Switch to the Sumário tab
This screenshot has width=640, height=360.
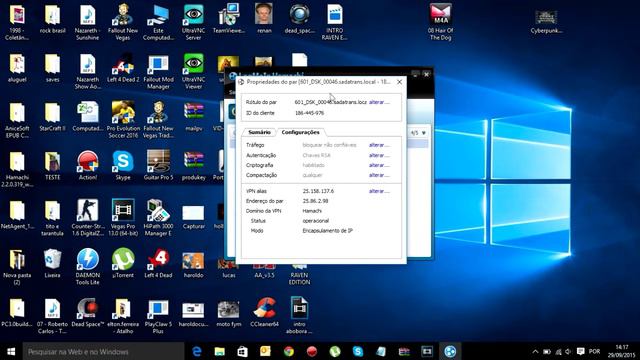(x=259, y=132)
